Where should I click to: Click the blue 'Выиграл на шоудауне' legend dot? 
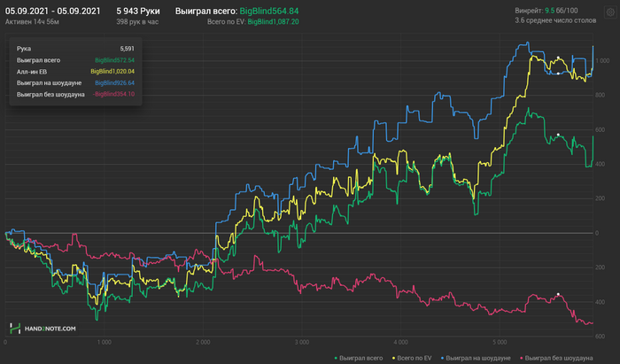[441, 357]
